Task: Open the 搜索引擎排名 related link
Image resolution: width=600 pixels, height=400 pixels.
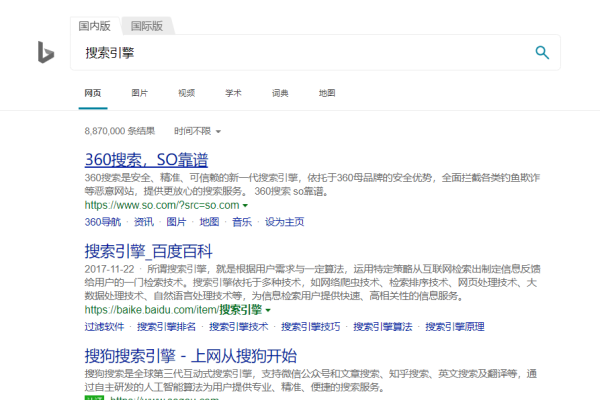Action: point(166,327)
